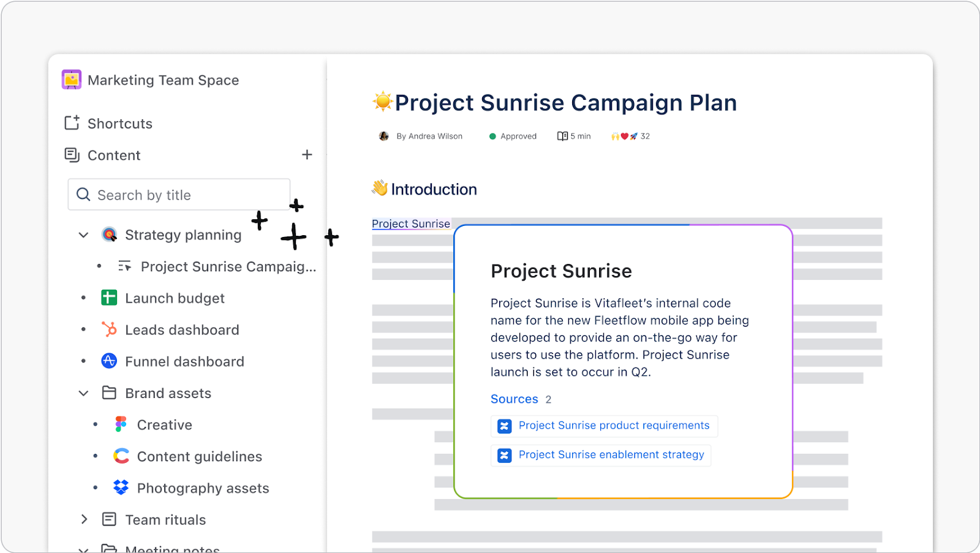
Task: Collapse the Strategy planning tree
Action: point(83,235)
